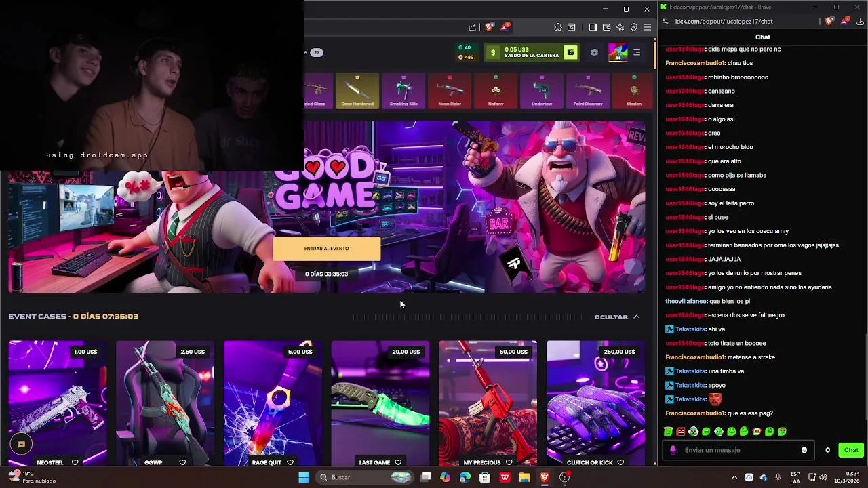The image size is (868, 488).
Task: Insert the brown dog face emote
Action: tap(757, 432)
